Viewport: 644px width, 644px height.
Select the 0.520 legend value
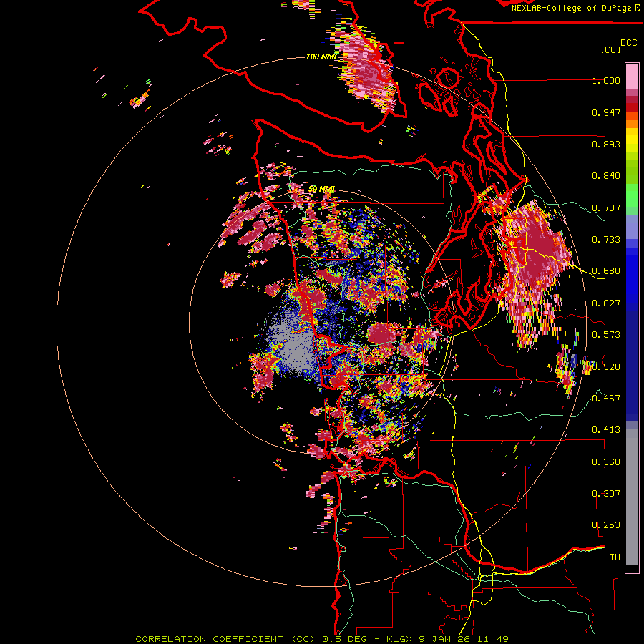pos(606,366)
